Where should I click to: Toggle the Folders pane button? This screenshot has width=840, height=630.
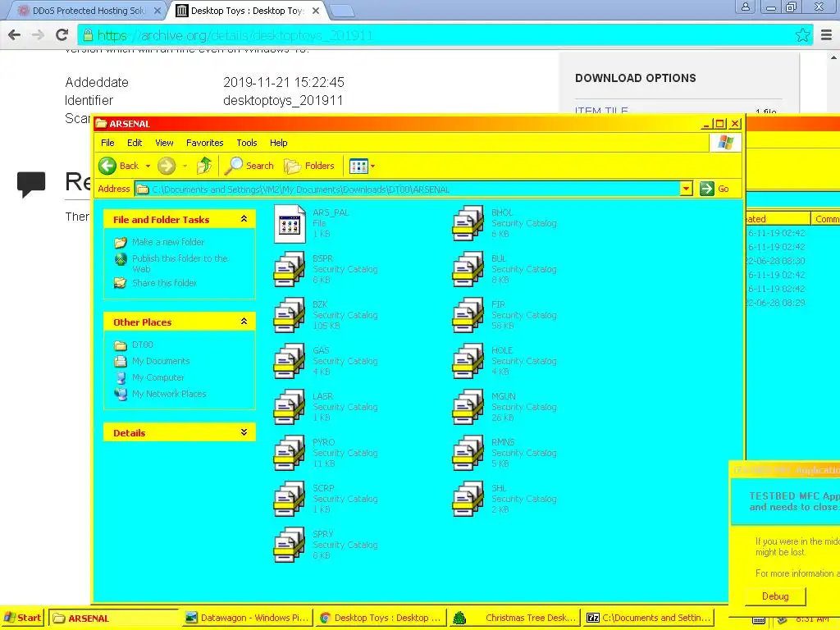(x=309, y=166)
